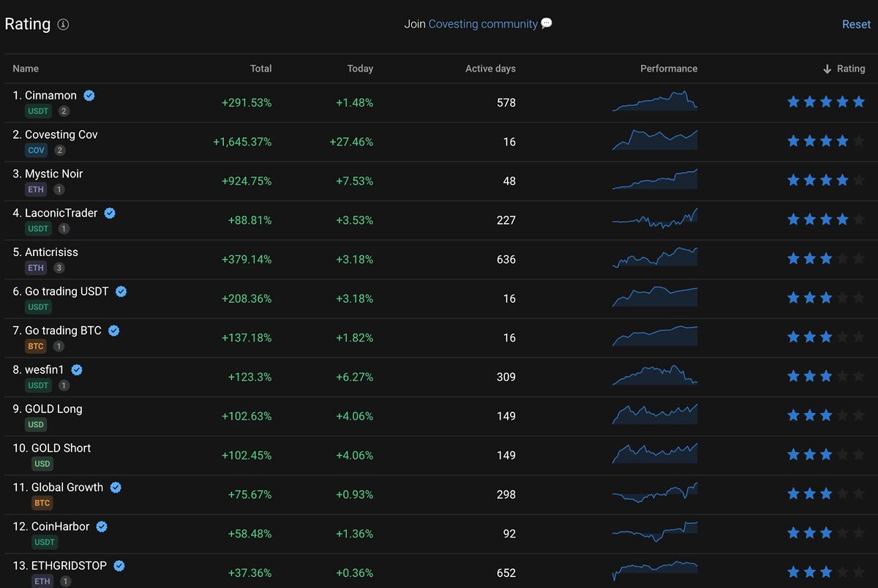
Task: Click the number 2 badge under Covesting Cov
Action: tap(60, 150)
